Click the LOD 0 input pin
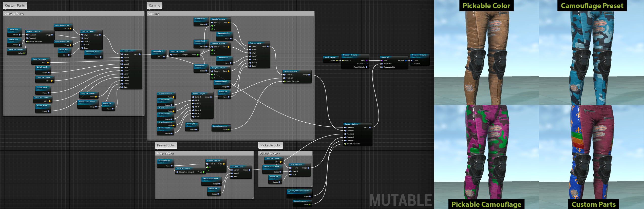This screenshot has width=644, height=209. point(412,61)
